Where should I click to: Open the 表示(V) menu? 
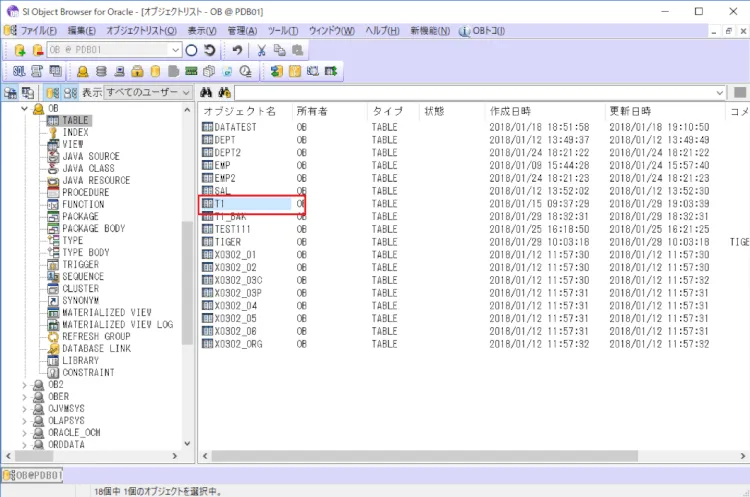[x=202, y=31]
